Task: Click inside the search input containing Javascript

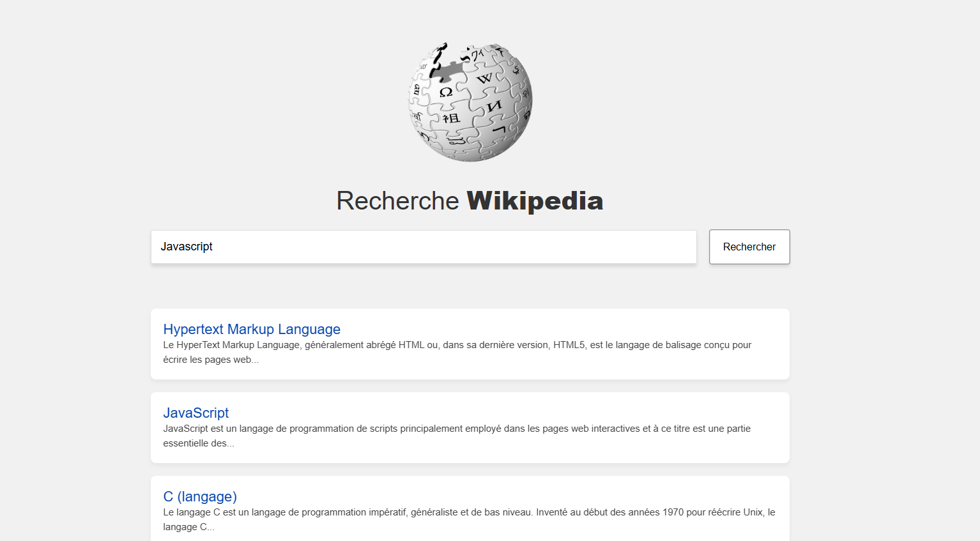Action: tap(423, 247)
